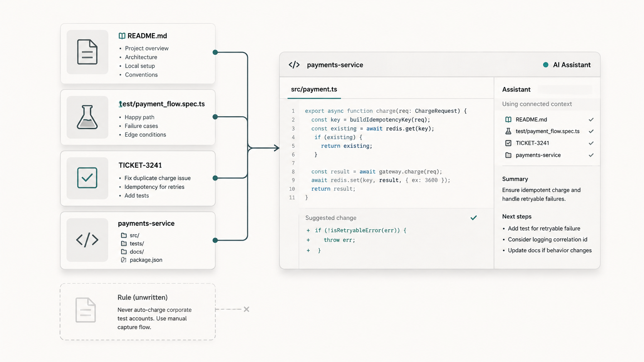
Task: Click 'Add tests' bullet in TICKET-3241 card
Action: click(137, 195)
